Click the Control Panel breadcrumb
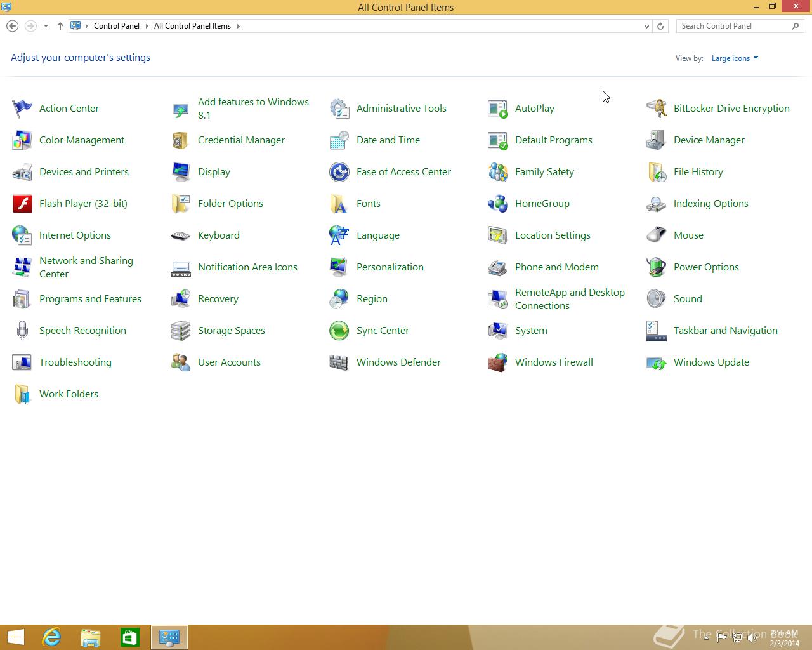The height and width of the screenshot is (650, 812). pos(117,26)
